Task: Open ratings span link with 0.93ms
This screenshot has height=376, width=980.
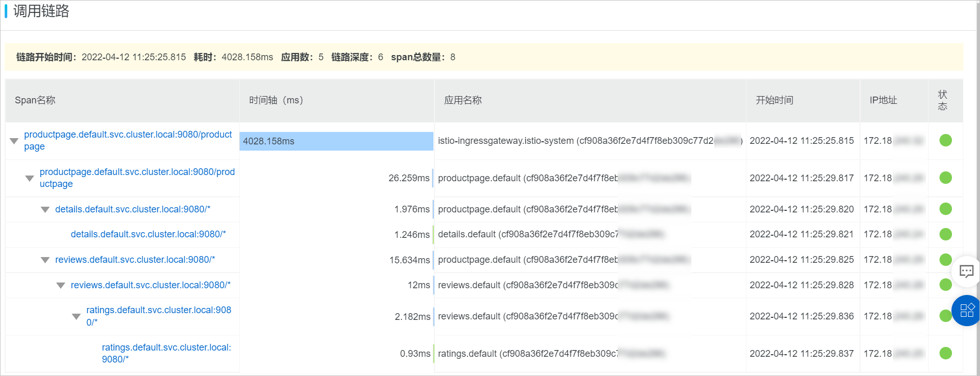Action: tap(167, 353)
